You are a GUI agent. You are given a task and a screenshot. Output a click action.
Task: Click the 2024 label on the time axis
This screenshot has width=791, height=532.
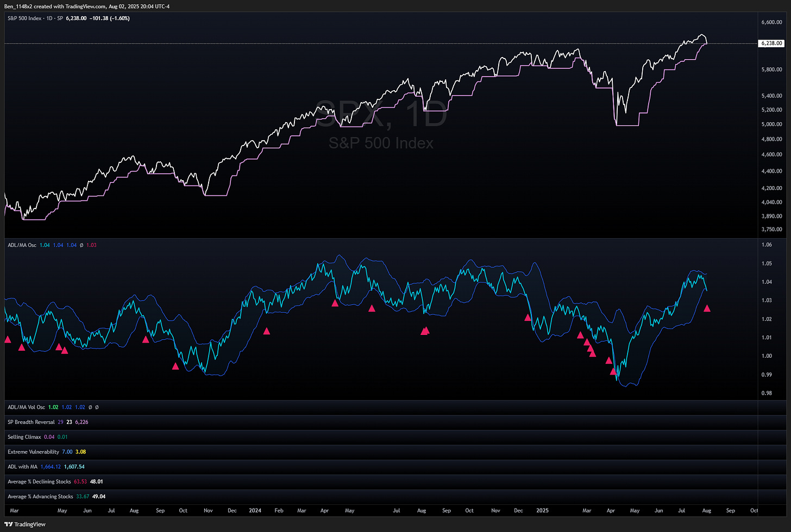[255, 511]
